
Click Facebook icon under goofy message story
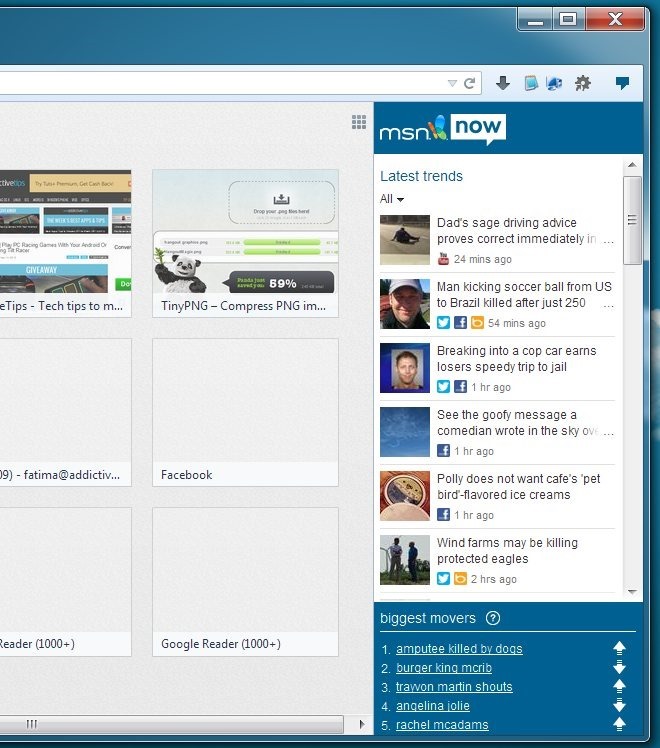(443, 450)
